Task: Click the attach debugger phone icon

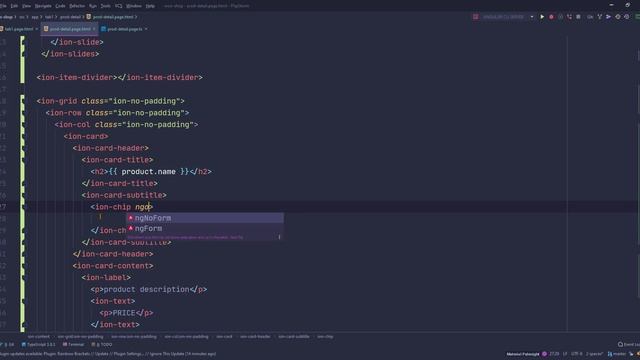Action: [569, 17]
